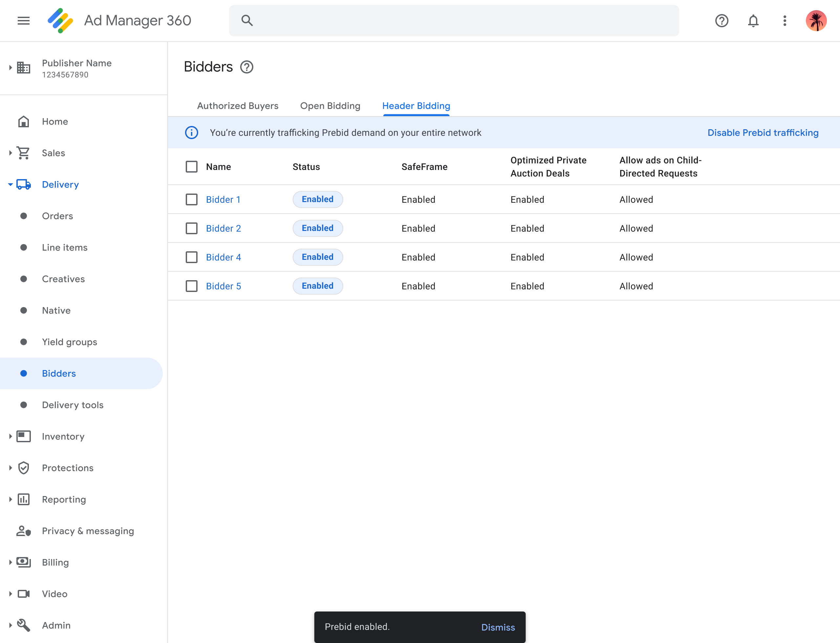Open the notifications bell
840x643 pixels.
753,21
